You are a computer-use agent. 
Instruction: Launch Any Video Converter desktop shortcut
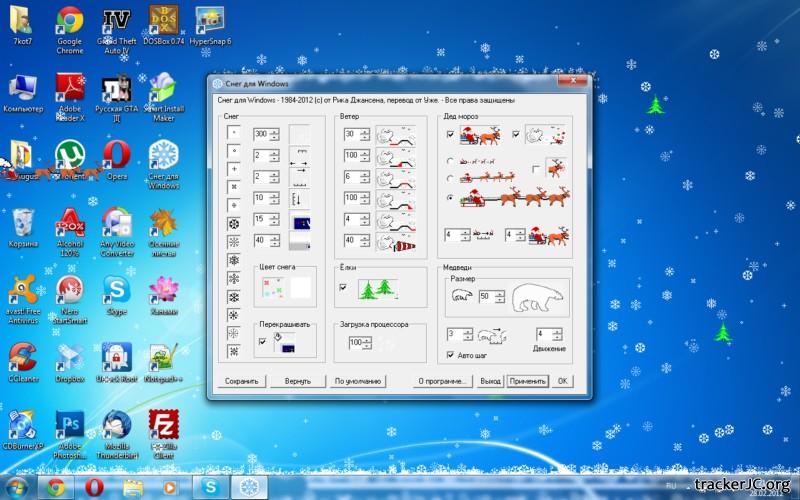point(117,223)
